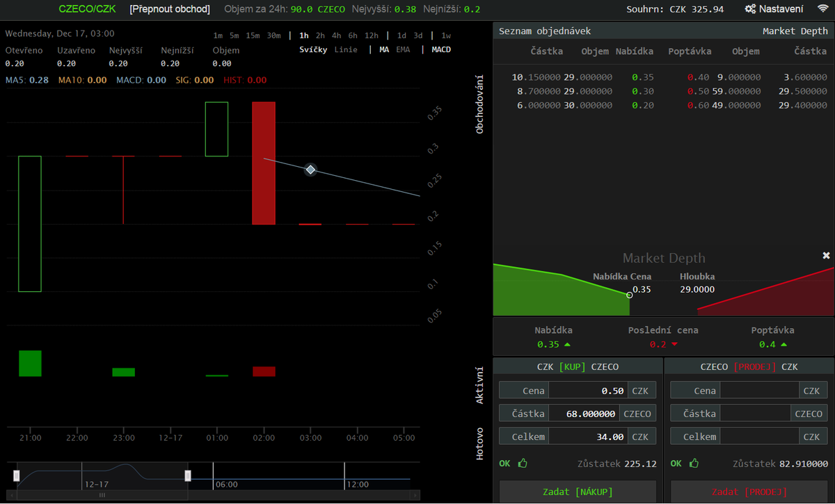This screenshot has width=835, height=504.
Task: Click the left handle of the timeline range
Action: [17, 475]
